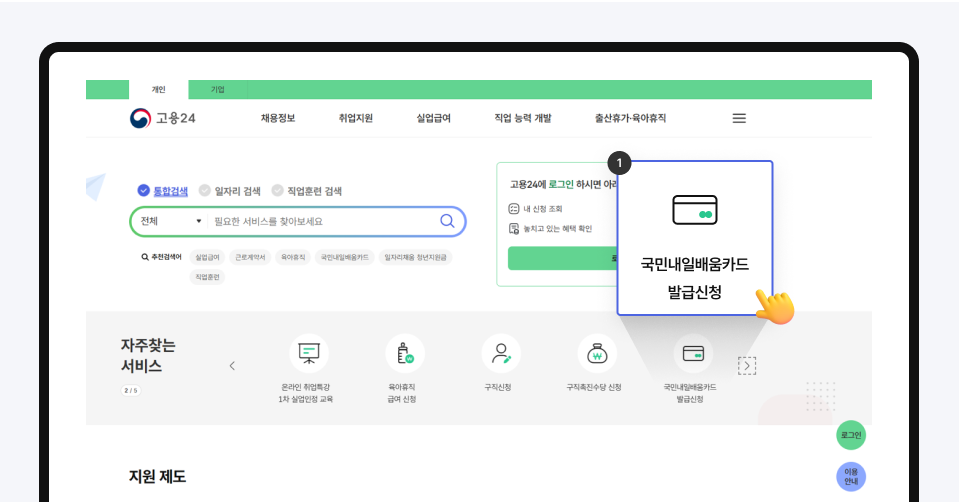Click the 근로계약서 suggested keyword
The image size is (960, 502).
pyautogui.click(x=250, y=257)
